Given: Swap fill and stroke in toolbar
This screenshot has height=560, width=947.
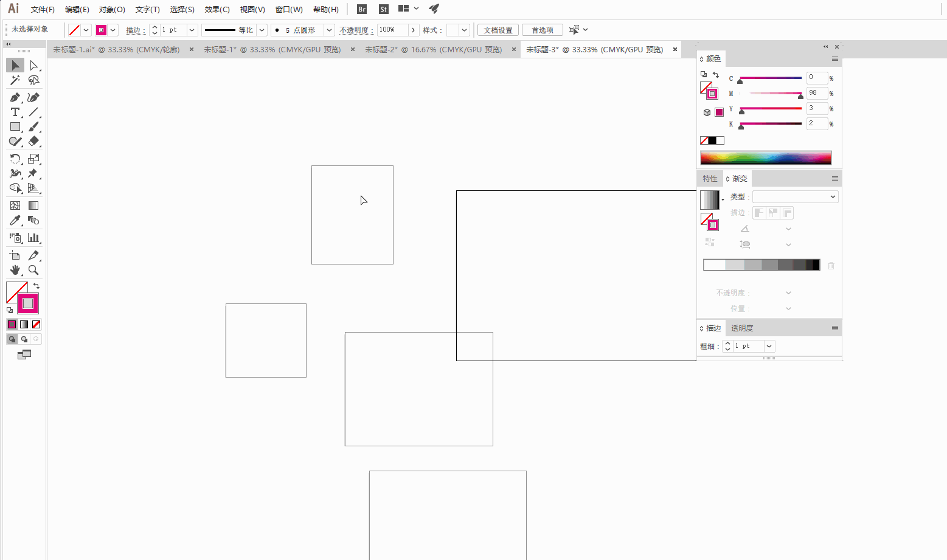Looking at the screenshot, I should point(36,286).
